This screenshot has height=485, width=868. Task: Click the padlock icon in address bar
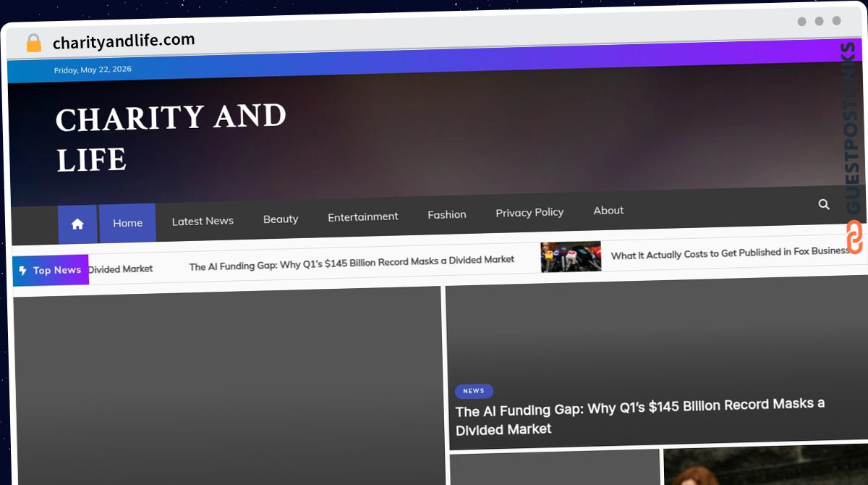pyautogui.click(x=33, y=43)
